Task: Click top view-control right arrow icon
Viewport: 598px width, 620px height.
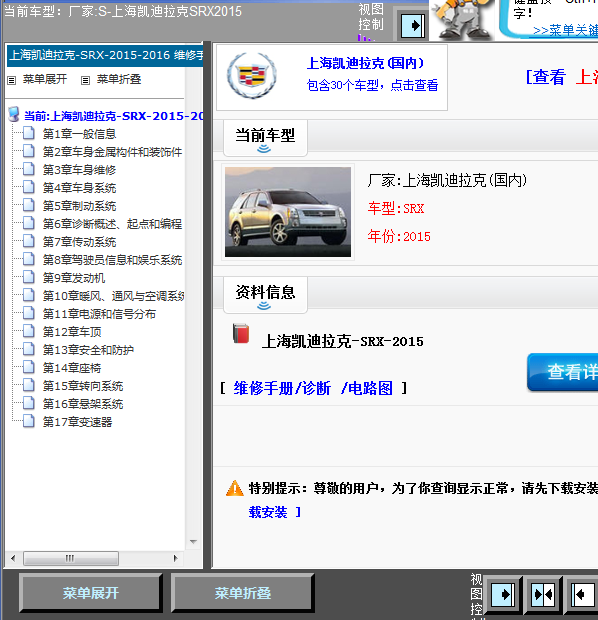Action: click(x=413, y=26)
